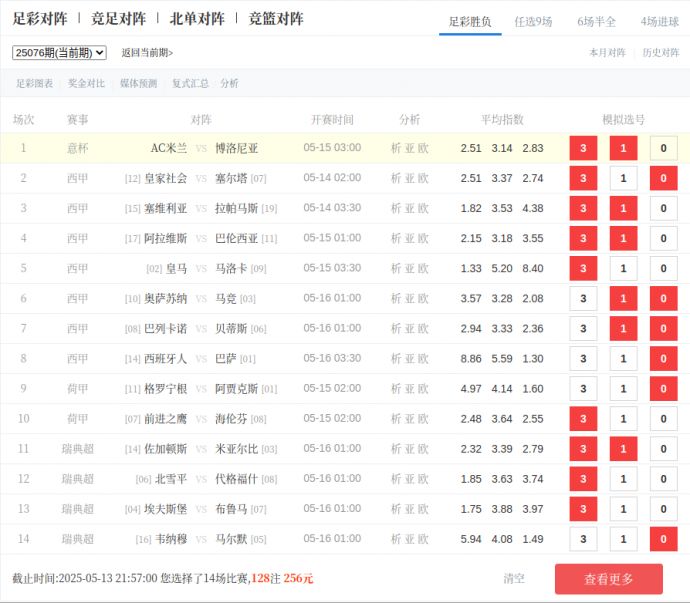This screenshot has width=690, height=603.
Task: Click 清空 to clear selections
Action: coord(514,578)
